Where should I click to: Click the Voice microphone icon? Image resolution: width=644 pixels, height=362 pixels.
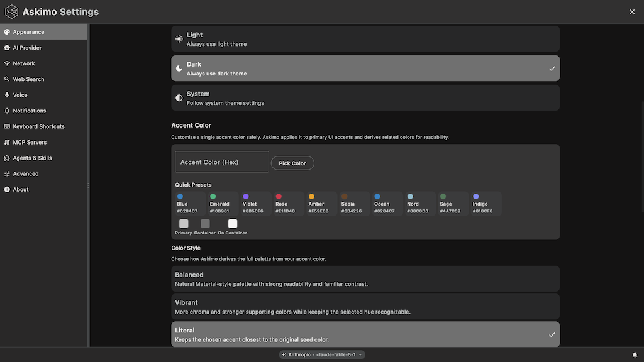pos(7,95)
